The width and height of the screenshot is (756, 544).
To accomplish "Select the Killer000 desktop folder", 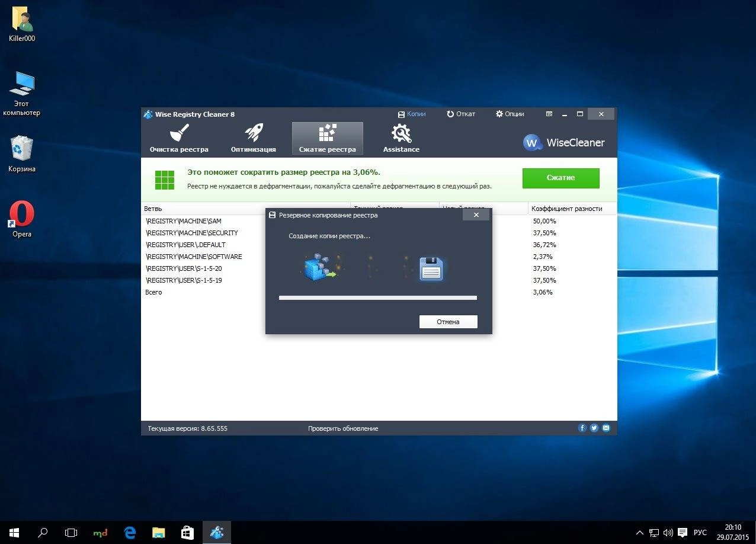I will coord(22,25).
